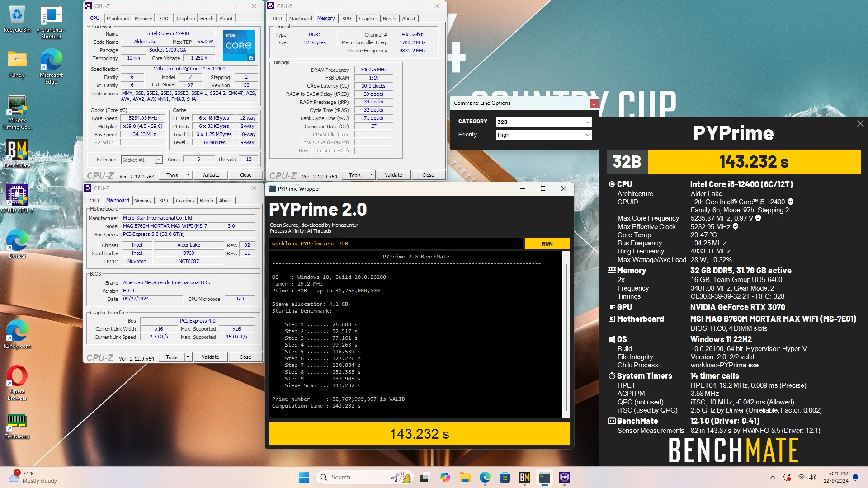Open Task View in the taskbar
This screenshot has height=488, width=868.
[425, 477]
